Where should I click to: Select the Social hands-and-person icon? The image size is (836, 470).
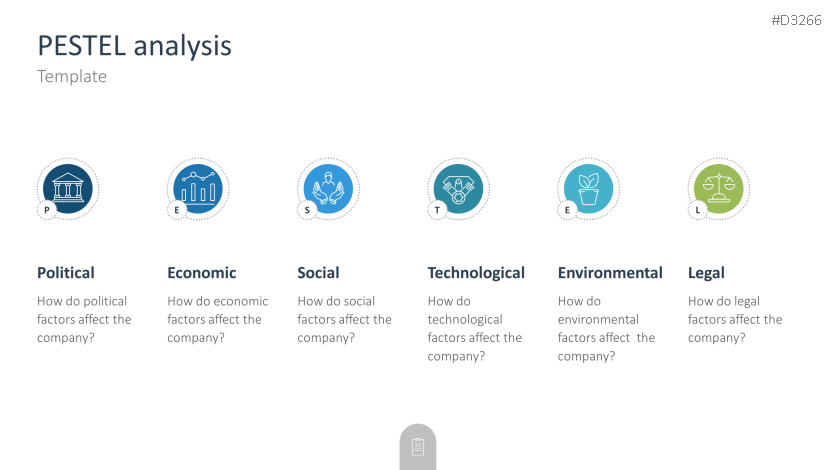point(328,187)
